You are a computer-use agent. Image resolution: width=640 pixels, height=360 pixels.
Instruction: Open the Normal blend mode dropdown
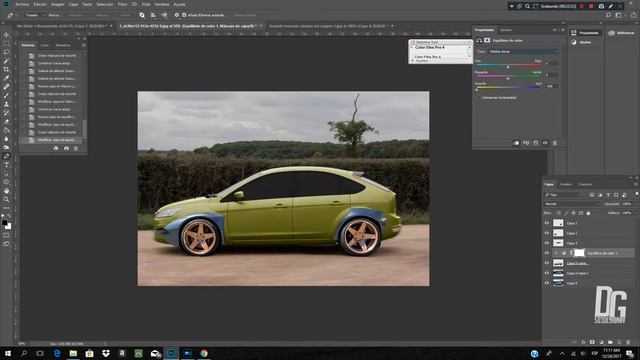point(572,204)
